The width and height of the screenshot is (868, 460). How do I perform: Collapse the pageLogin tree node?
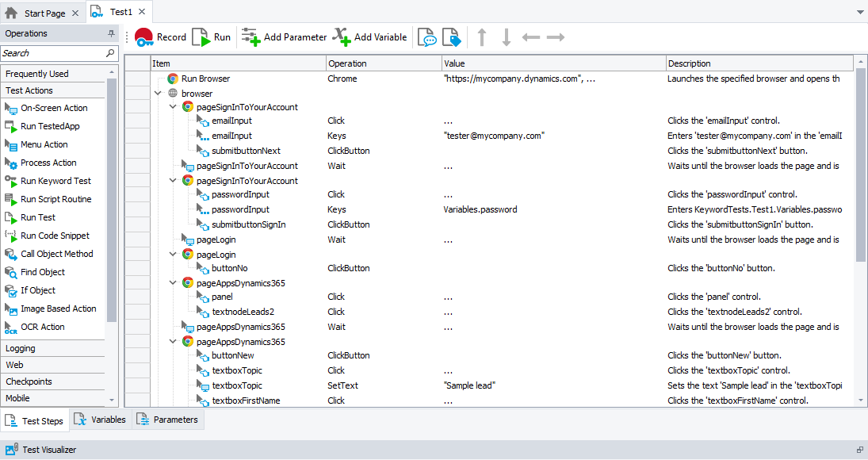coord(173,253)
